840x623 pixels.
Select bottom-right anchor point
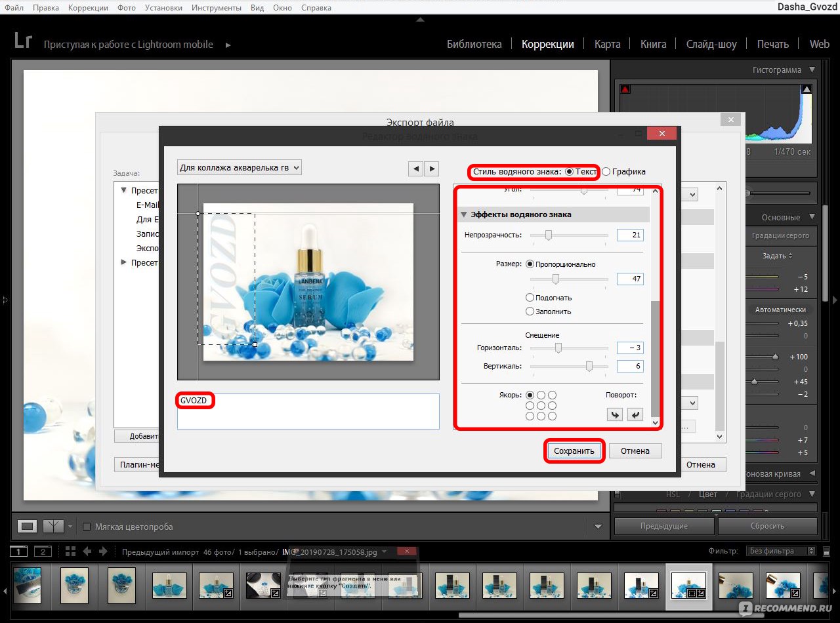pos(553,416)
